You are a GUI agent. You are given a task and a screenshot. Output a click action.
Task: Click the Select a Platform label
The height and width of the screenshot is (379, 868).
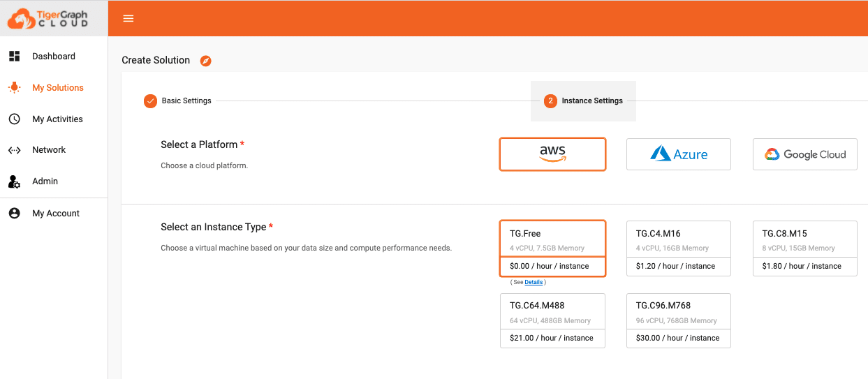199,145
